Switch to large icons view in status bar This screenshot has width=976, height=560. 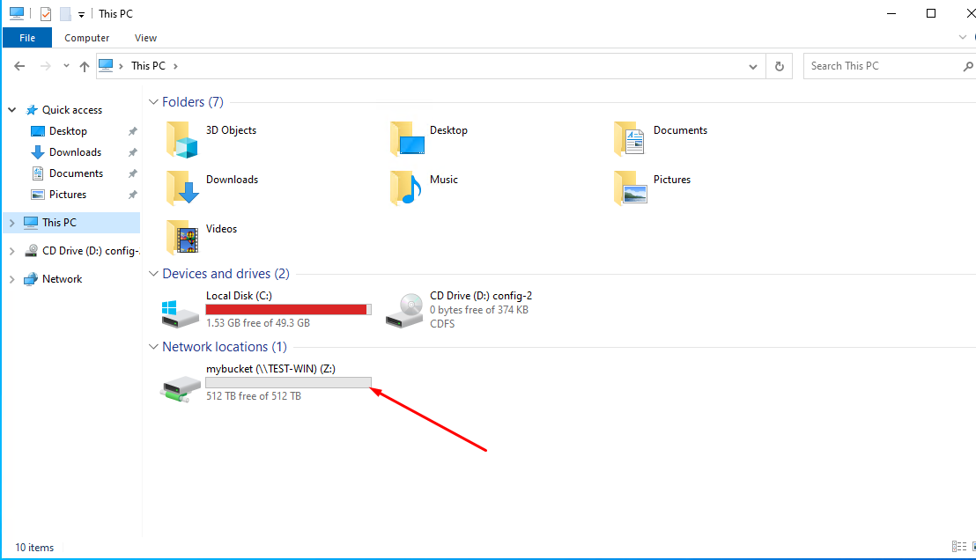[x=972, y=547]
